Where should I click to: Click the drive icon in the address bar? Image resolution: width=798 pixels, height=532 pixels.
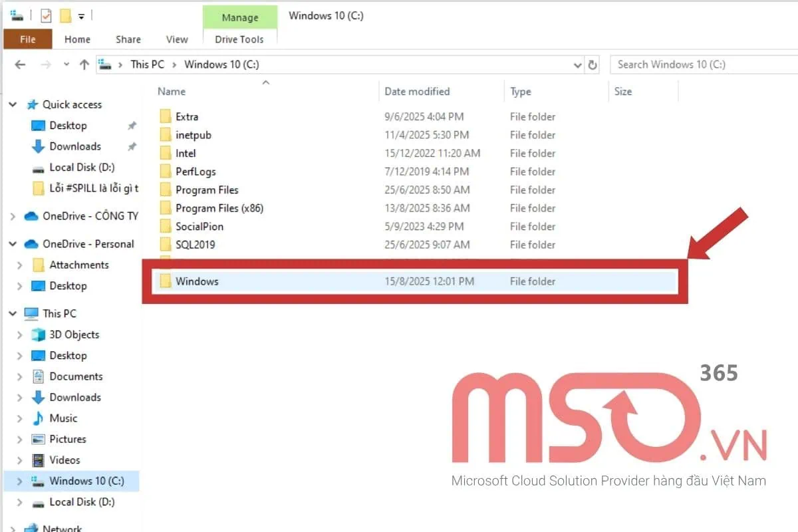(x=105, y=64)
